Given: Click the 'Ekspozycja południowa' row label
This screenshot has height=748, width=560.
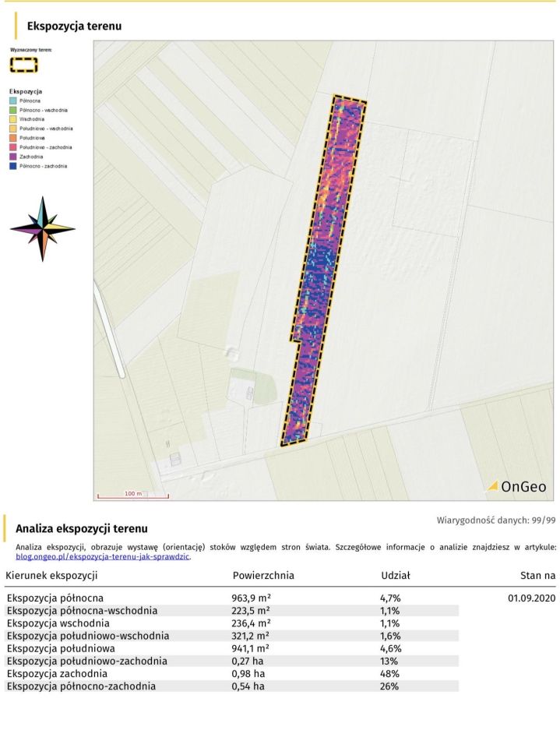Looking at the screenshot, I should coord(61,649).
